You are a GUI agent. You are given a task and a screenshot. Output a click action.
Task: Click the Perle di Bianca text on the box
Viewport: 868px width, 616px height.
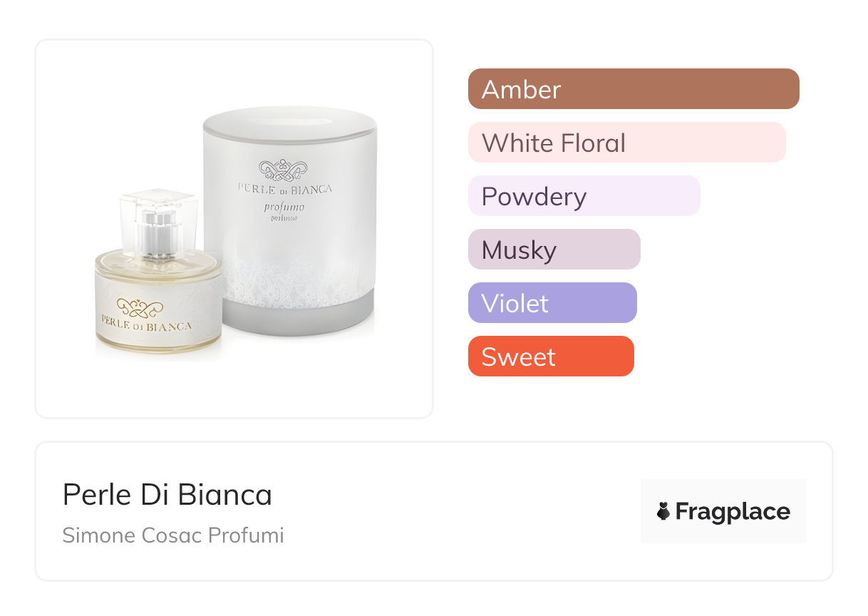[x=285, y=190]
